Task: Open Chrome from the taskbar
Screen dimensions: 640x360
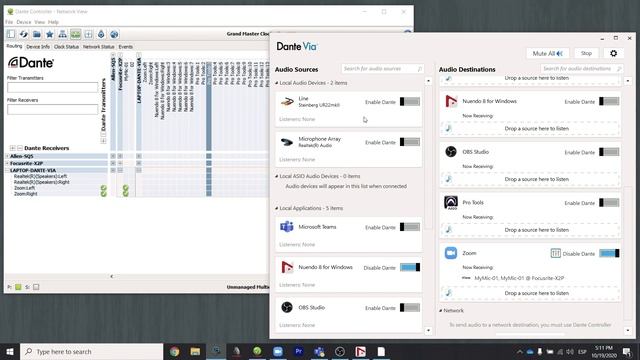Action: click(175, 351)
